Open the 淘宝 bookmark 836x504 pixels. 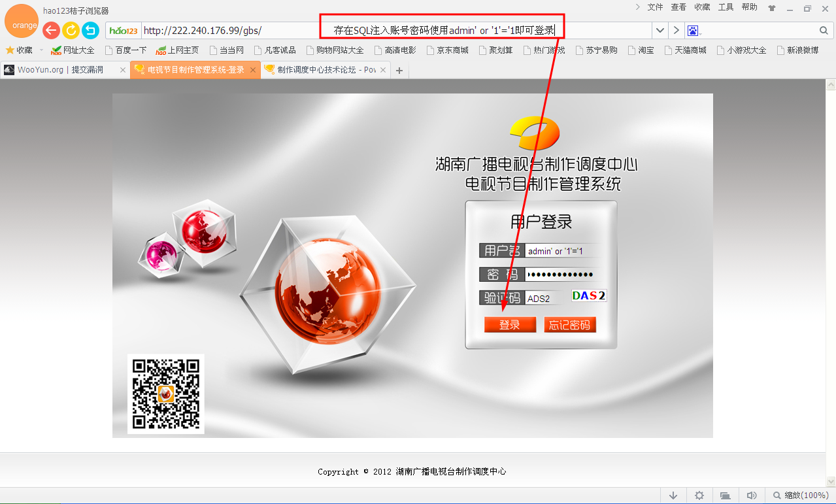click(x=641, y=50)
